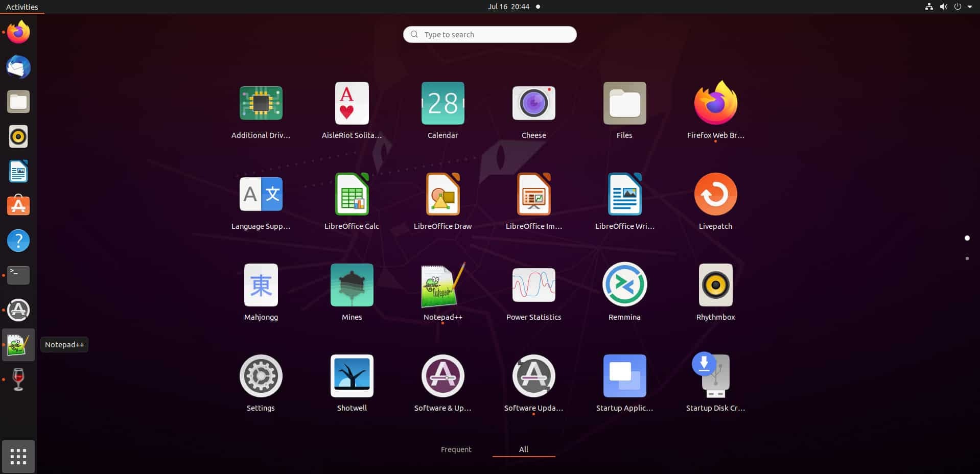The width and height of the screenshot is (980, 474).
Task: Click the Type to search field
Action: pos(489,34)
